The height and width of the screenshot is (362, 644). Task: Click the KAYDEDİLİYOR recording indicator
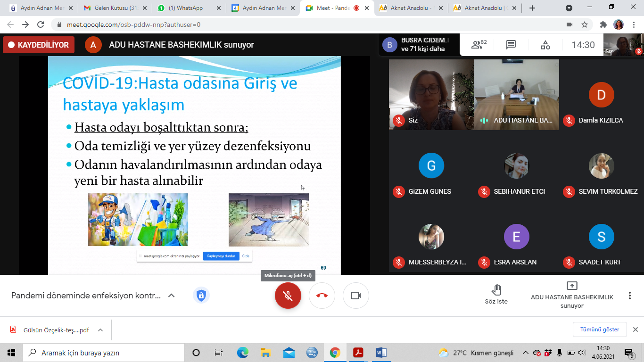point(39,45)
